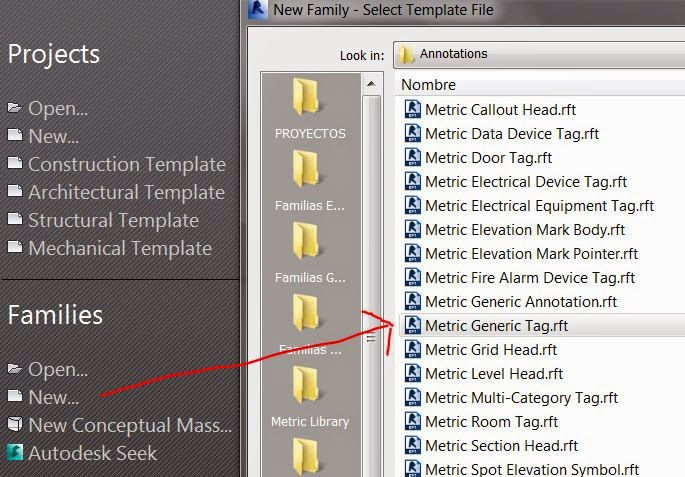Select the file name Metric Door Tag.rft
The height and width of the screenshot is (477, 685).
click(x=488, y=158)
